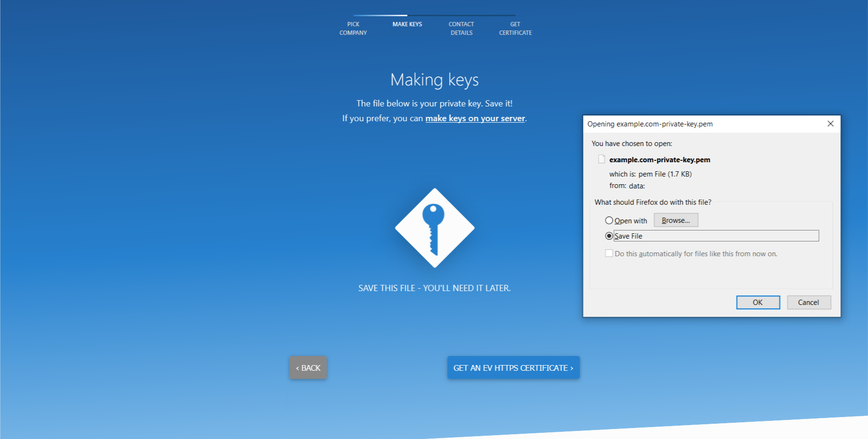Select the Save File radio button

(609, 236)
